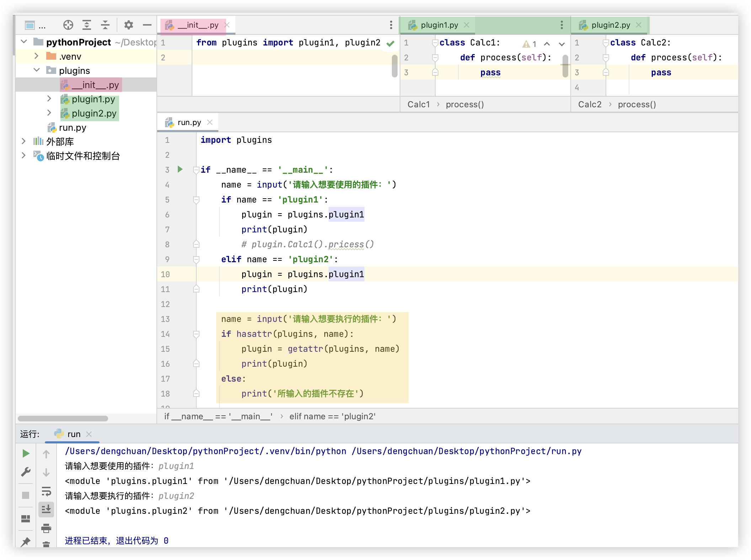The image size is (751, 560).
Task: Open the run.py path link in console
Action: [x=466, y=451]
